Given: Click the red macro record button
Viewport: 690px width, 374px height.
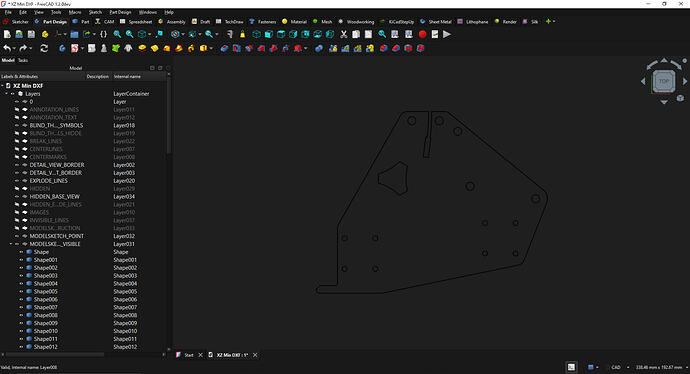Looking at the screenshot, I should point(422,34).
